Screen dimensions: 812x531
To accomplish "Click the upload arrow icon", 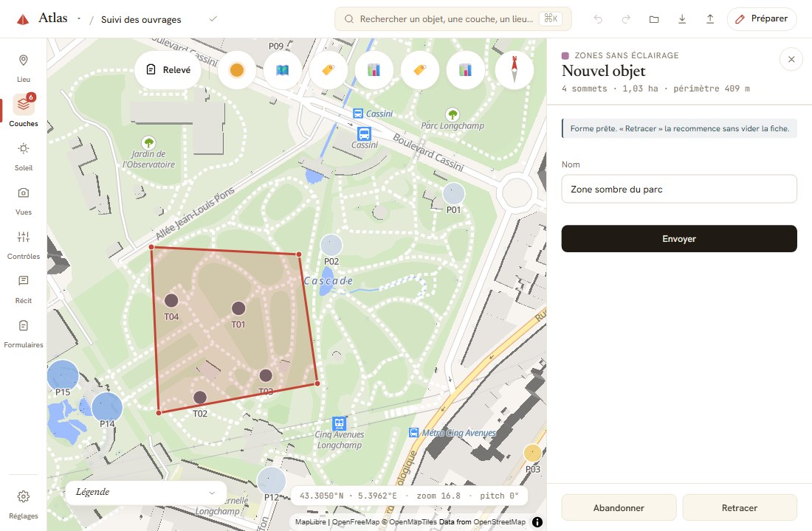I will pyautogui.click(x=710, y=19).
